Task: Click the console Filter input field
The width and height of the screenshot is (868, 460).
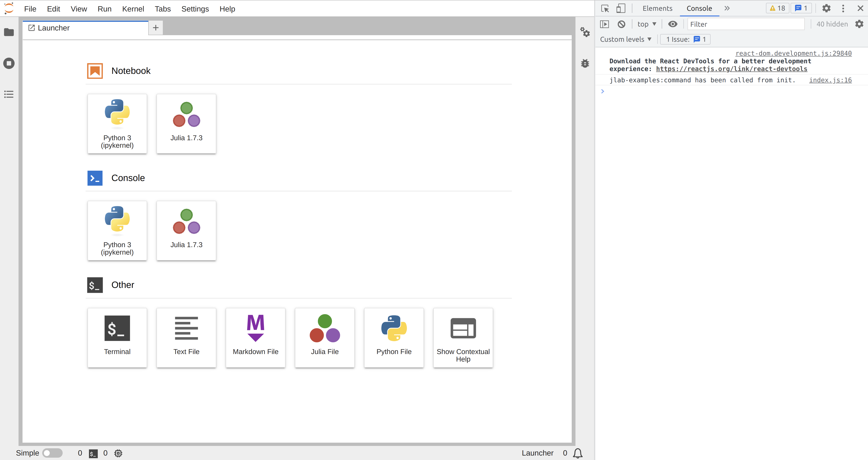Action: [x=745, y=24]
